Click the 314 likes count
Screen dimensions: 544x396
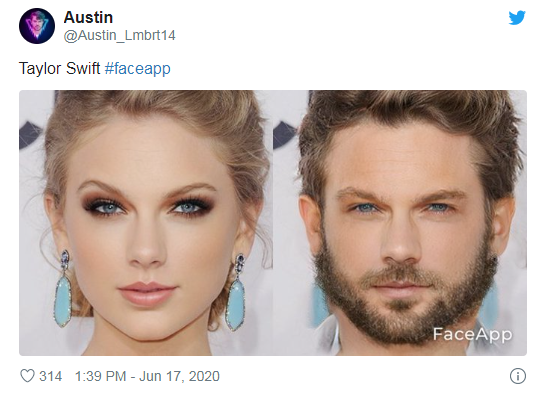[51, 376]
